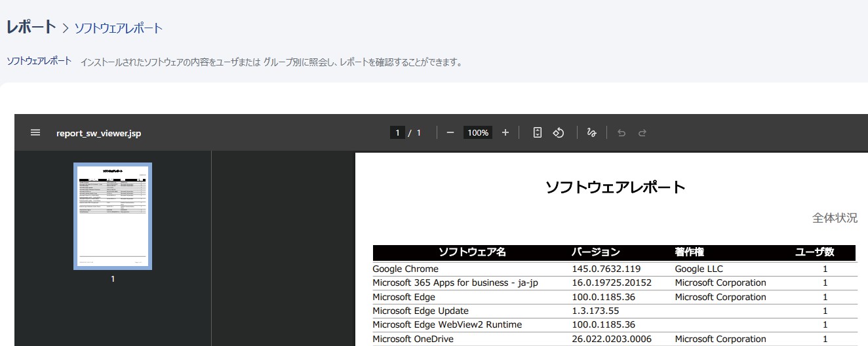Click the 100% zoom level field
This screenshot has height=346, width=868.
[478, 132]
